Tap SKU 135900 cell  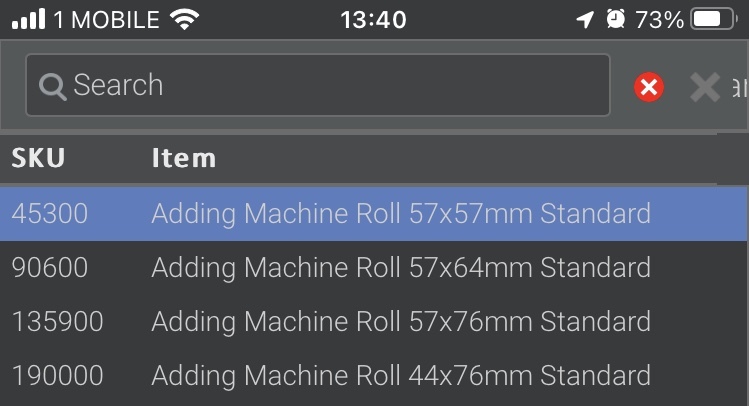coord(57,321)
